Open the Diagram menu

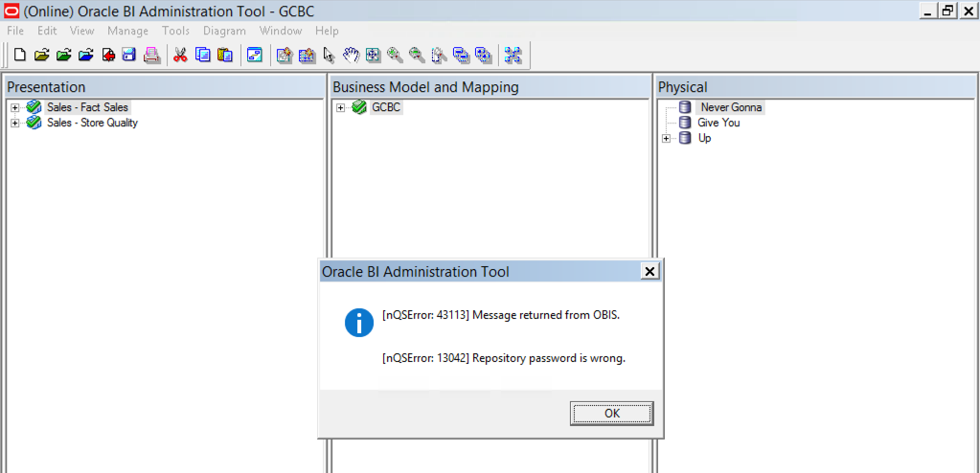(224, 31)
